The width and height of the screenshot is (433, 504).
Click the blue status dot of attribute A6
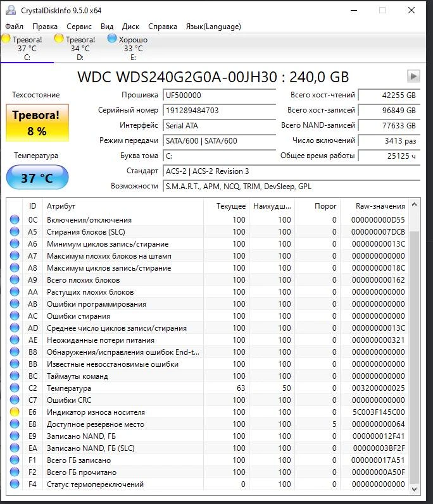[x=15, y=243]
